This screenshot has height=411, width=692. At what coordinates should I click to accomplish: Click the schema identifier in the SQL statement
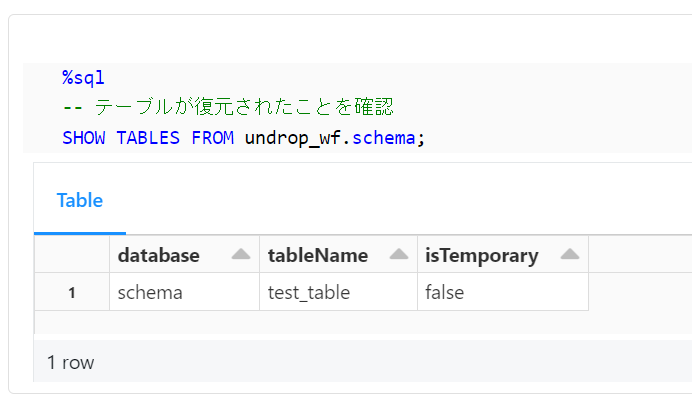[384, 138]
